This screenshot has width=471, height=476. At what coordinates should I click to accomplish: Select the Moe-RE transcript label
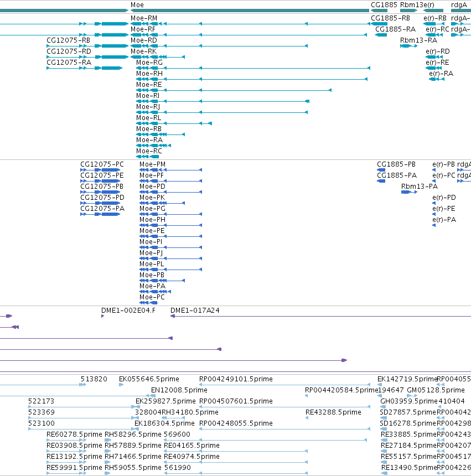click(149, 85)
